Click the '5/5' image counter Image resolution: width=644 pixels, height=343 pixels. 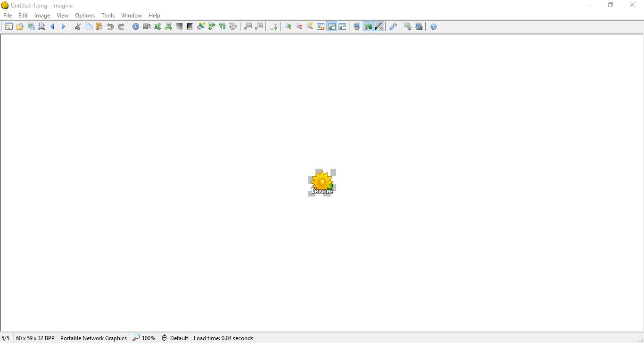point(6,338)
